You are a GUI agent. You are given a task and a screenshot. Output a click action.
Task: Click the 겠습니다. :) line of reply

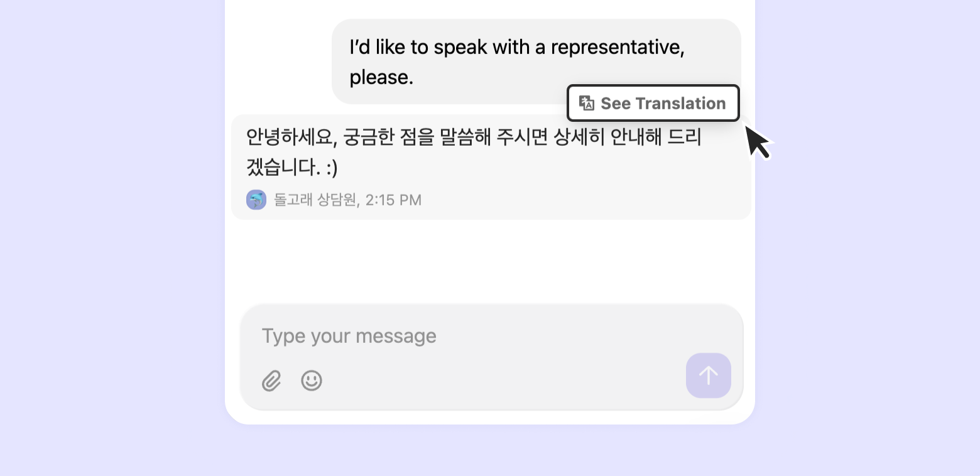click(x=292, y=167)
